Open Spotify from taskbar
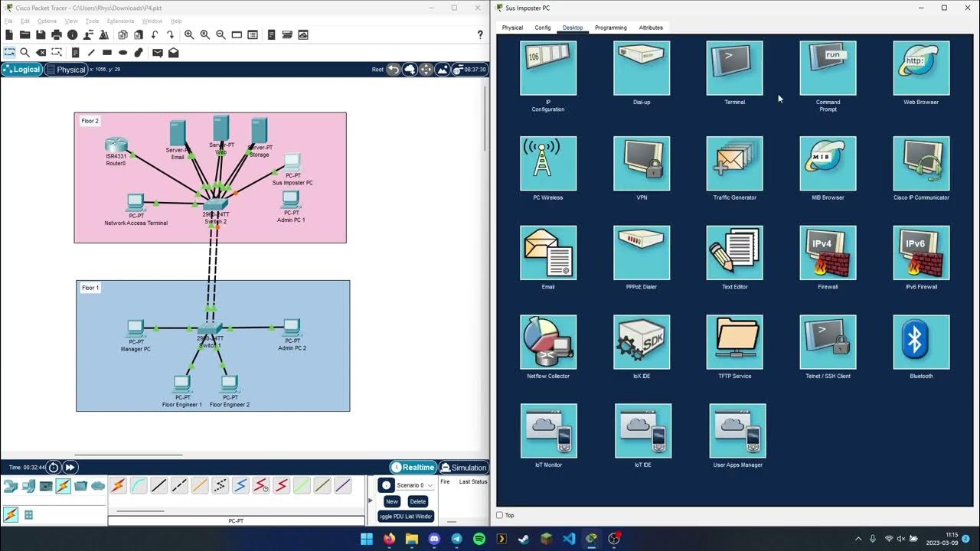 coord(479,539)
